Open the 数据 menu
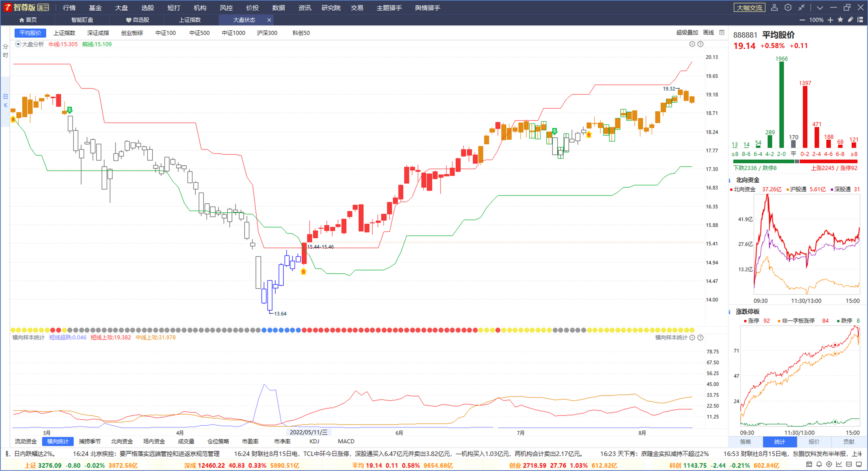 (279, 8)
